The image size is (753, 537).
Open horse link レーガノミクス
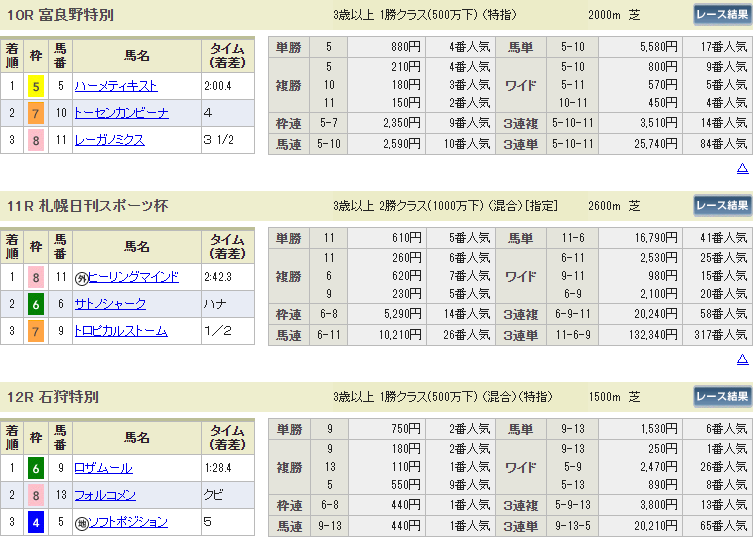click(109, 140)
